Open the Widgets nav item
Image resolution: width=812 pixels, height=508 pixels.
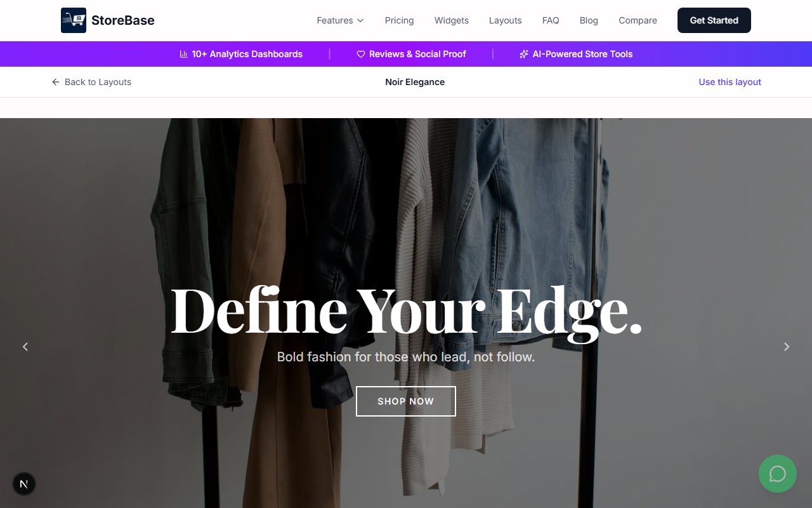452,20
